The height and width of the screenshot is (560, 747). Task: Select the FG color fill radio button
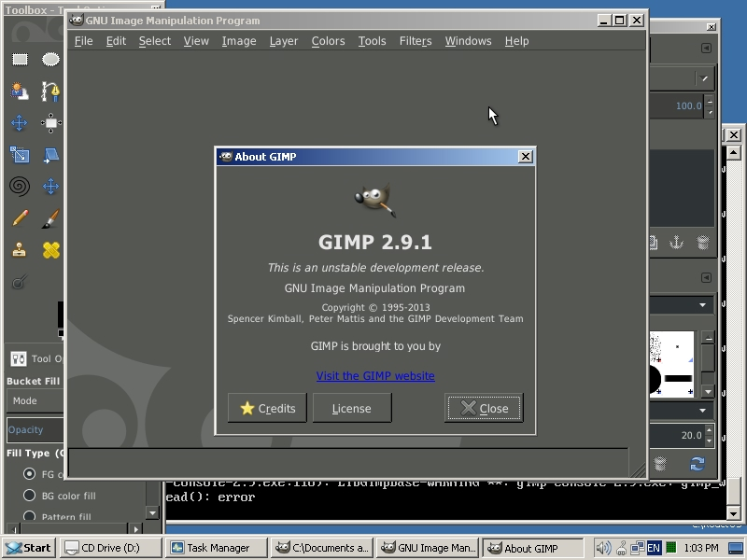[29, 473]
